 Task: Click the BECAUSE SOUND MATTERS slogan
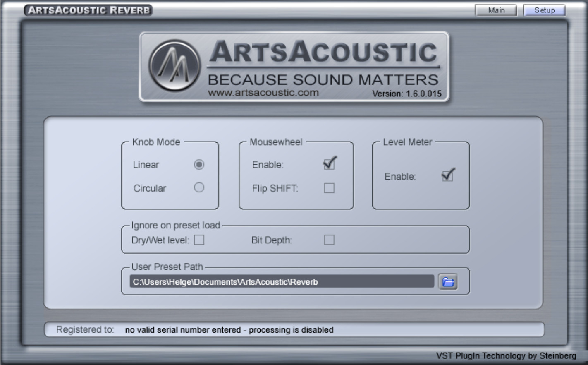click(x=323, y=79)
